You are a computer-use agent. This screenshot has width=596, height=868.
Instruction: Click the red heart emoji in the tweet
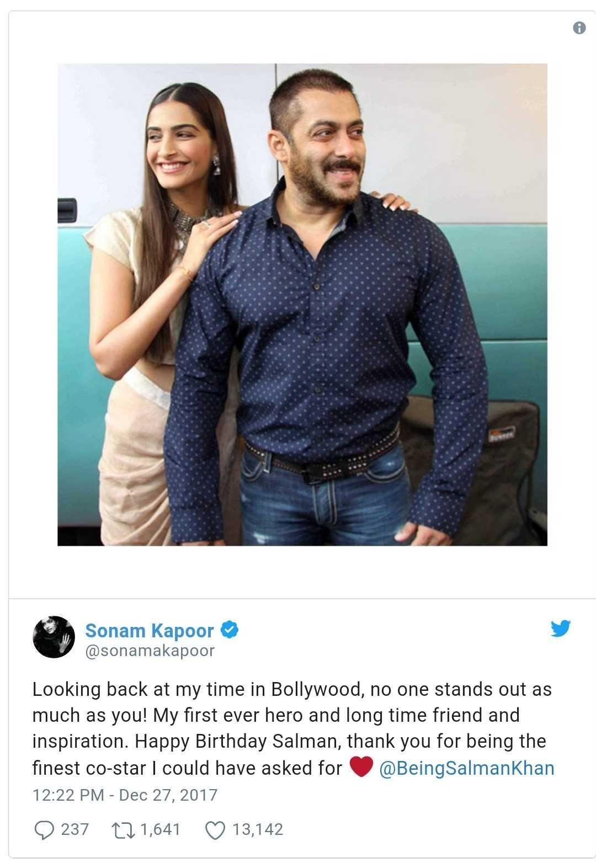pos(361,767)
